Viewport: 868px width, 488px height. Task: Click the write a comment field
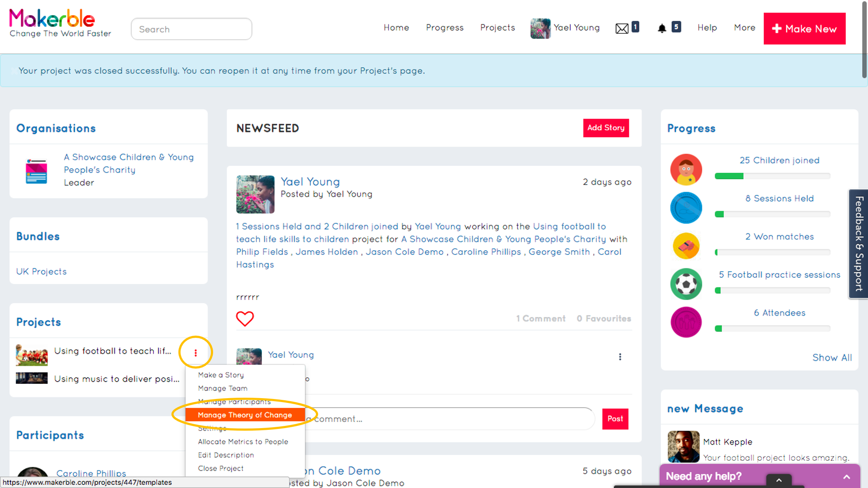click(x=447, y=419)
